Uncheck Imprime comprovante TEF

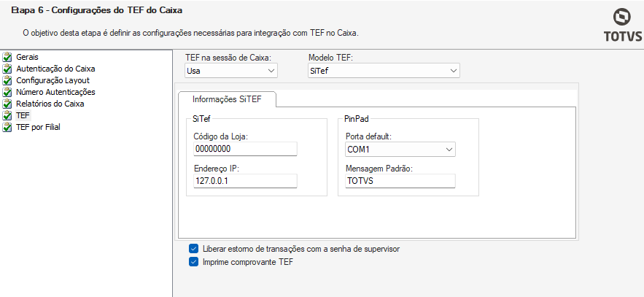point(193,262)
